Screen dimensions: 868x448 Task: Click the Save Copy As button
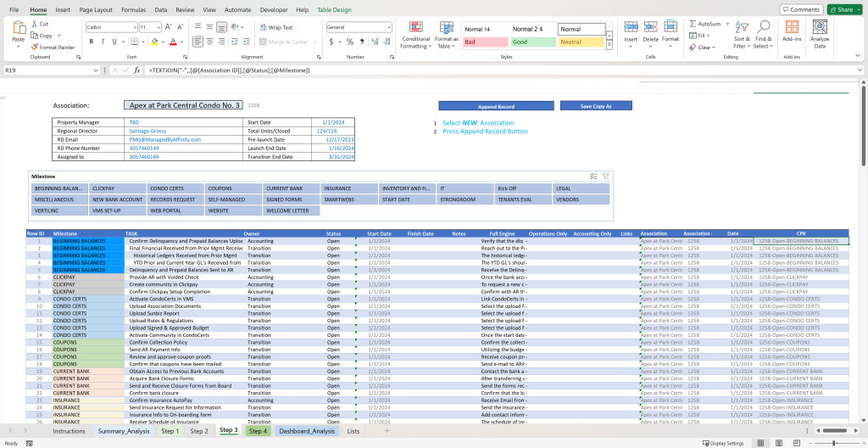coord(596,106)
